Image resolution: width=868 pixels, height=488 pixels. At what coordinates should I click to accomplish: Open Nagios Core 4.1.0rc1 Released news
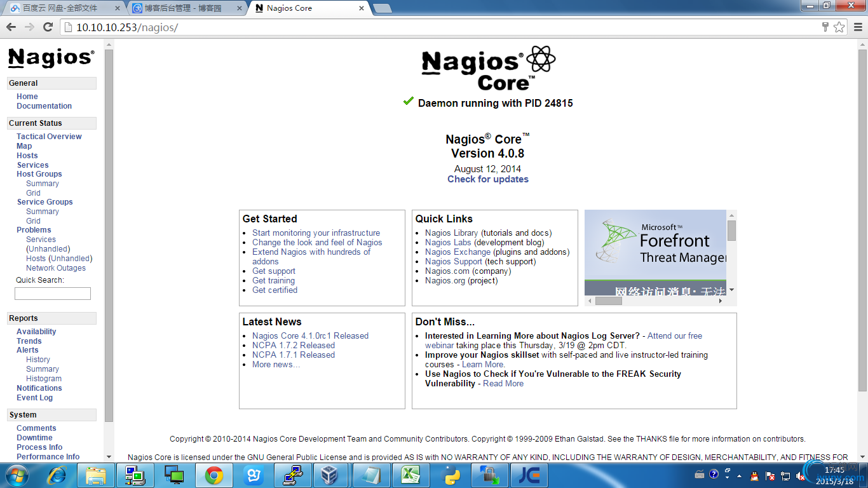click(x=310, y=336)
